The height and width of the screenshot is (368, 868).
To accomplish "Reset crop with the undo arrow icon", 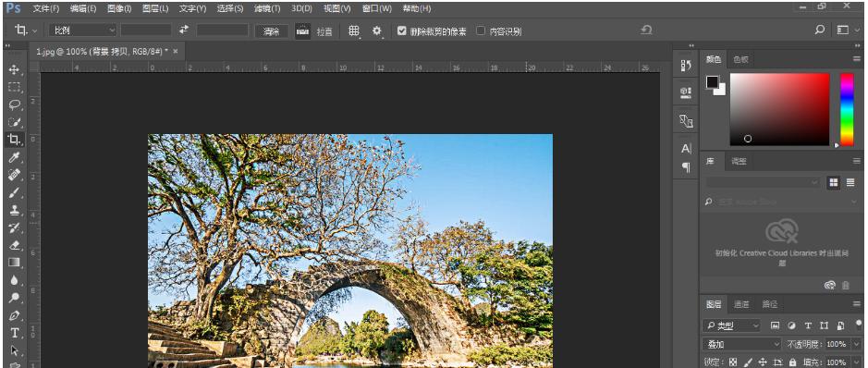I will click(646, 31).
